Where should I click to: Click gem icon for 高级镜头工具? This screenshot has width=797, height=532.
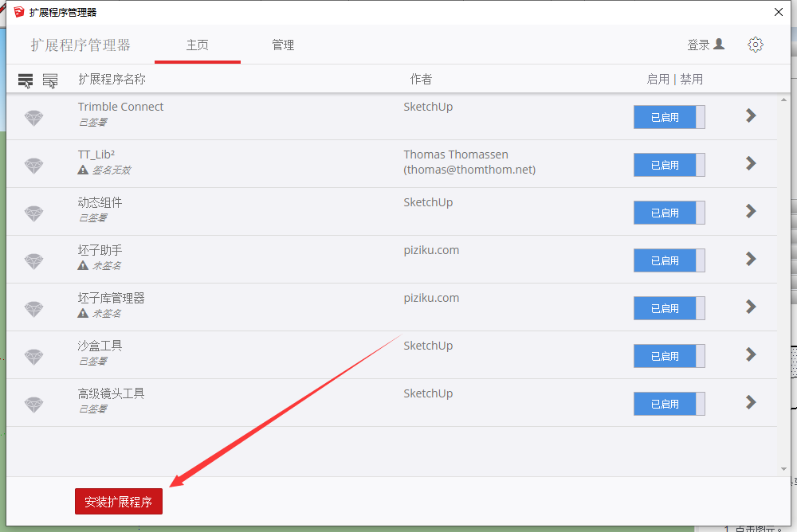tap(34, 405)
